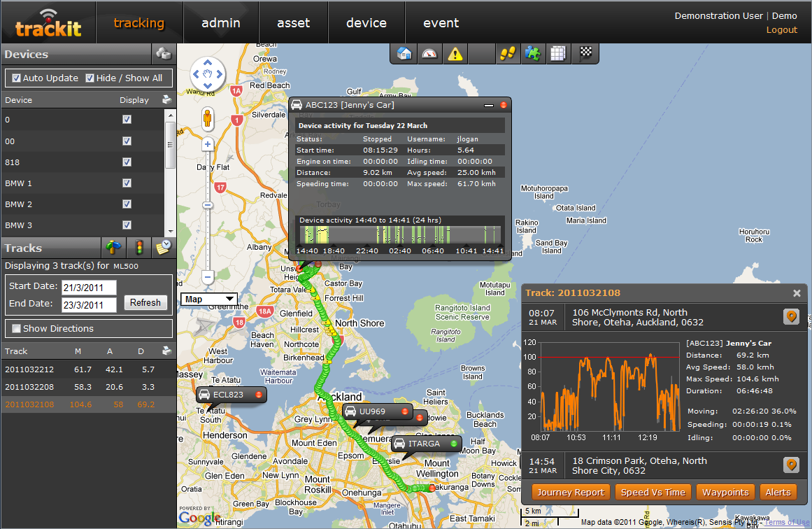The height and width of the screenshot is (529, 812).
Task: Open the speedometer gauge tool
Action: click(429, 53)
